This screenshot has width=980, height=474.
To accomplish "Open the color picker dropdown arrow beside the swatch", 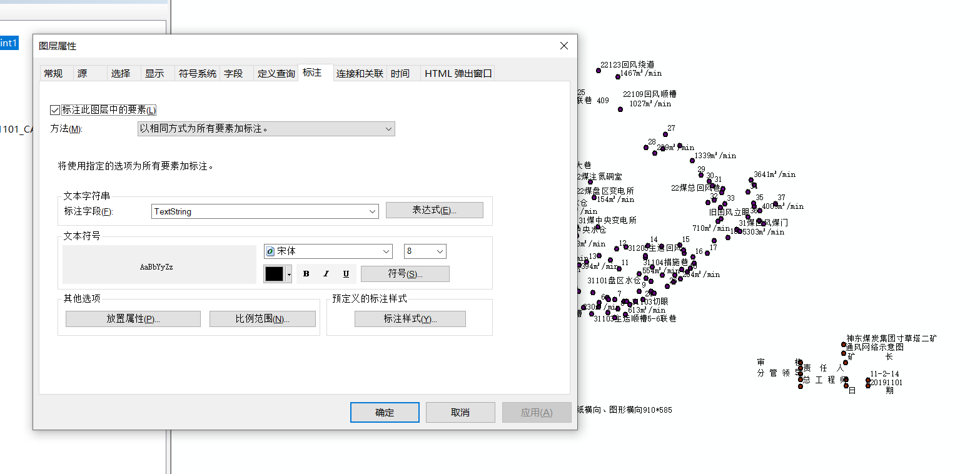I will tap(288, 273).
